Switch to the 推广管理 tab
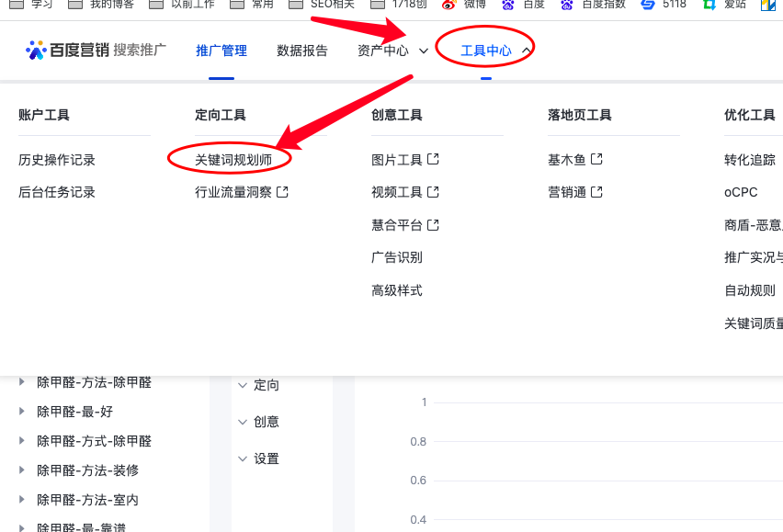The width and height of the screenshot is (783, 532). pos(221,51)
